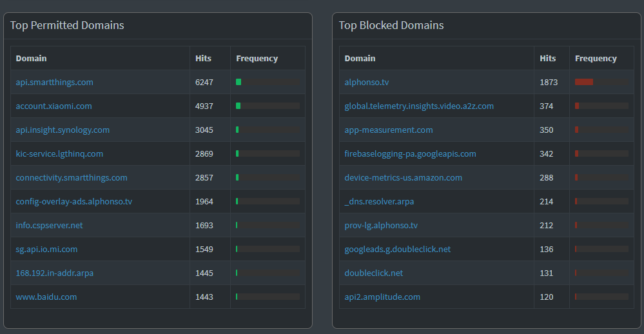Click the Top Blocked Domains panel title

coord(391,26)
